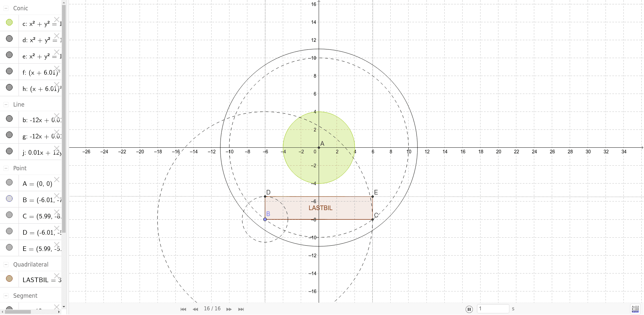
Task: Delete conic c with its X icon
Action: click(x=57, y=20)
